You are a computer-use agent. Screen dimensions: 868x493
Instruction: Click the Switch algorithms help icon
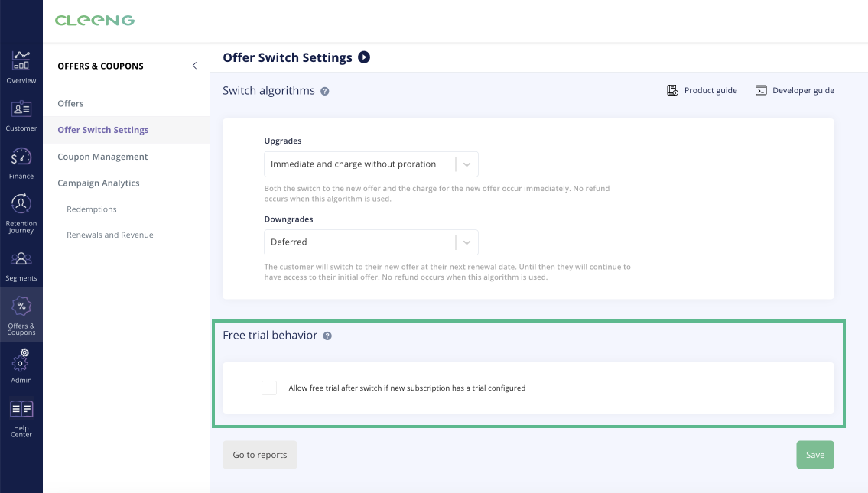pos(325,91)
